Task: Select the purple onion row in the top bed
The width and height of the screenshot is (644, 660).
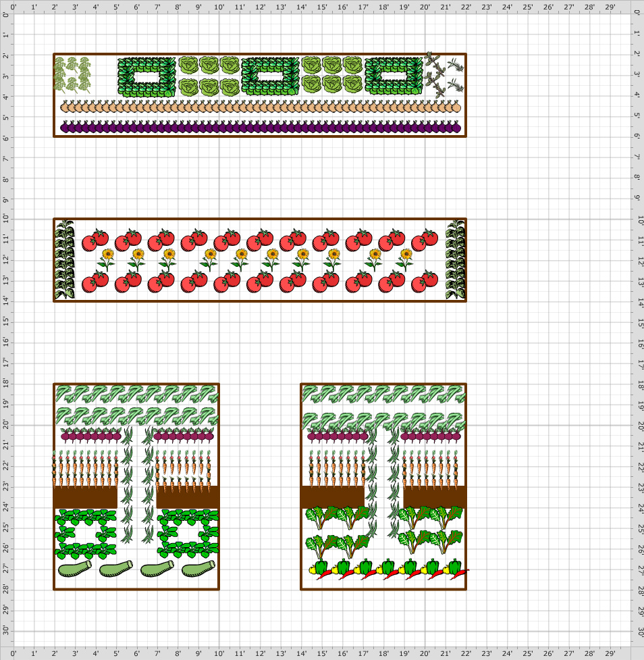Action: tap(261, 127)
